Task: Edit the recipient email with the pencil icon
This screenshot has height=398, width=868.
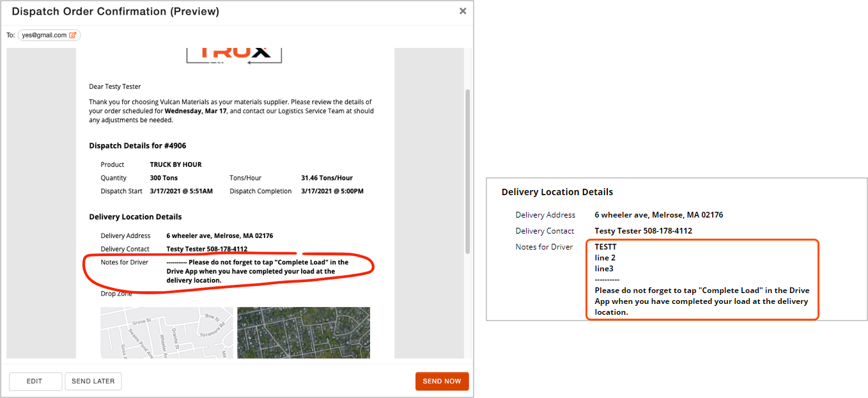Action: point(73,35)
